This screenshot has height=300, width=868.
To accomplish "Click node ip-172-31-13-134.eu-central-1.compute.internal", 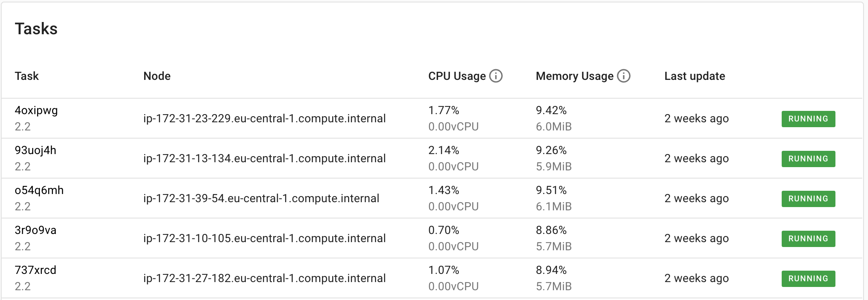I will [265, 159].
